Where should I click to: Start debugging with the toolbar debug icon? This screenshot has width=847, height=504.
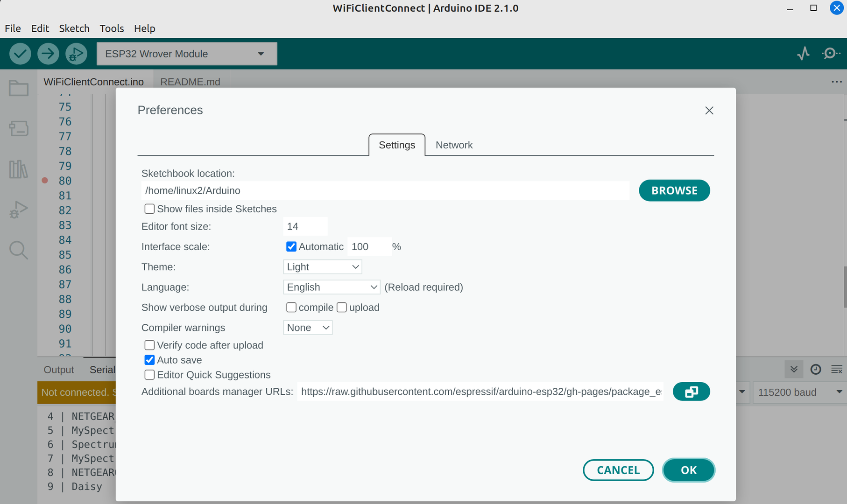point(76,54)
